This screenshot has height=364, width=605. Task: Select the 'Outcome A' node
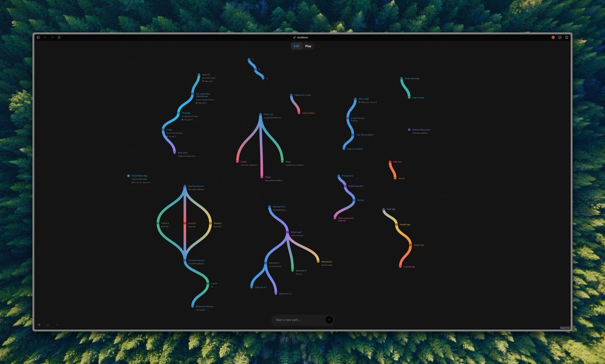[x=266, y=263]
